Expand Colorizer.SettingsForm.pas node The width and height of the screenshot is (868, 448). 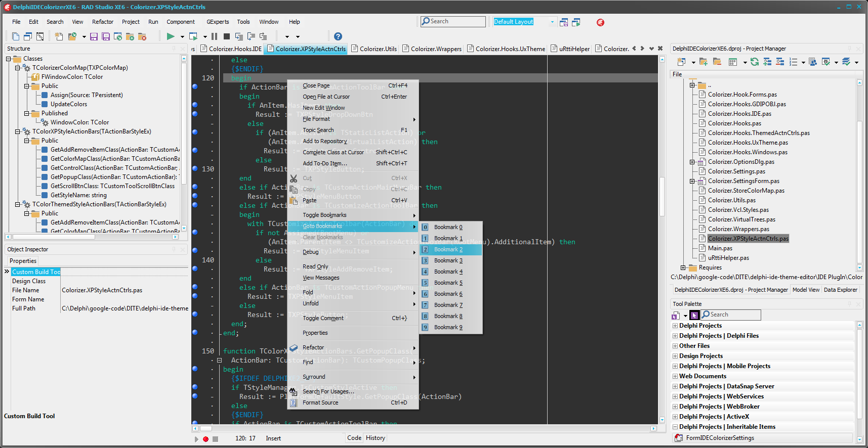(x=692, y=181)
